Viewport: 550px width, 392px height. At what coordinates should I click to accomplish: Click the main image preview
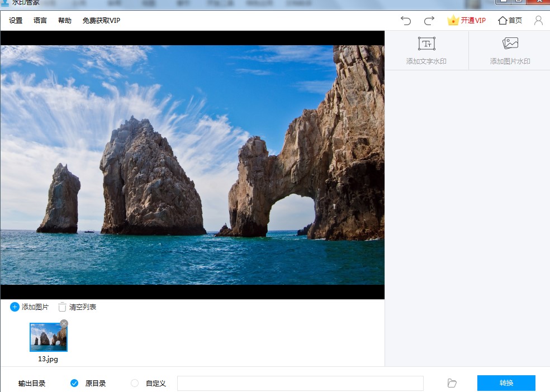click(x=192, y=165)
